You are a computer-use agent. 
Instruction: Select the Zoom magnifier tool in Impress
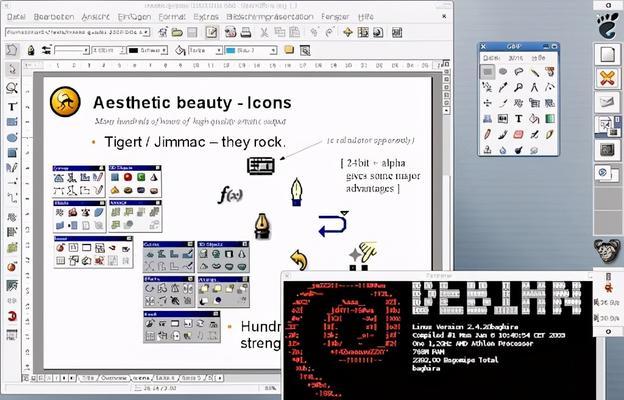point(12,88)
